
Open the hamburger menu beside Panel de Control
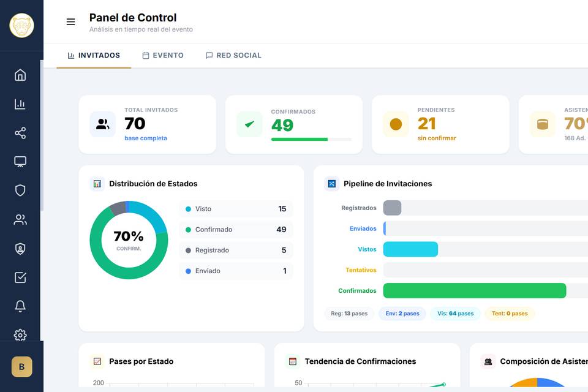pos(70,22)
